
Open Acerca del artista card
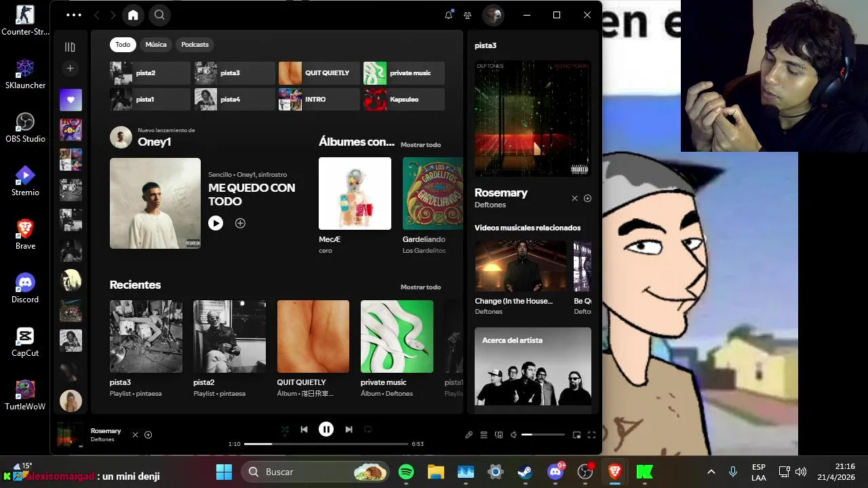pyautogui.click(x=533, y=367)
